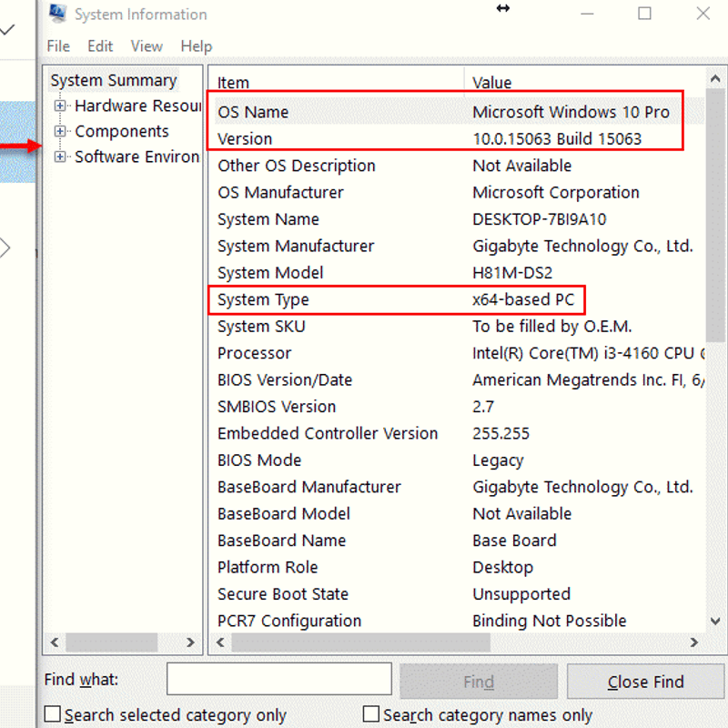The height and width of the screenshot is (728, 728).
Task: Click the Unsupported secure boot value
Action: [521, 594]
